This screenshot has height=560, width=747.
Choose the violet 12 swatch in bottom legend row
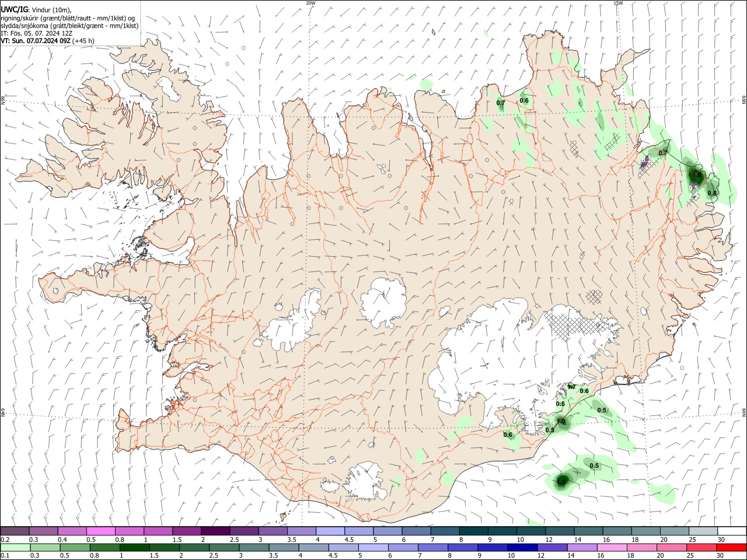[552, 548]
